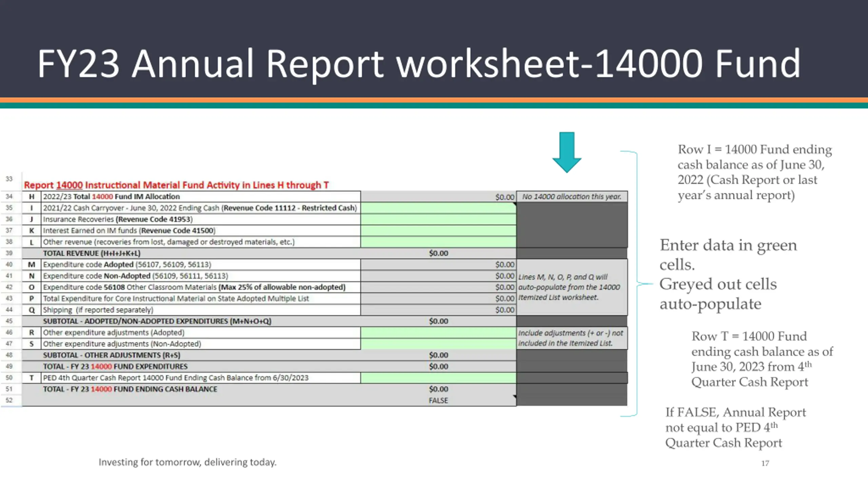
Task: Click 'Enter data in green cells.' text
Action: pyautogui.click(x=728, y=255)
